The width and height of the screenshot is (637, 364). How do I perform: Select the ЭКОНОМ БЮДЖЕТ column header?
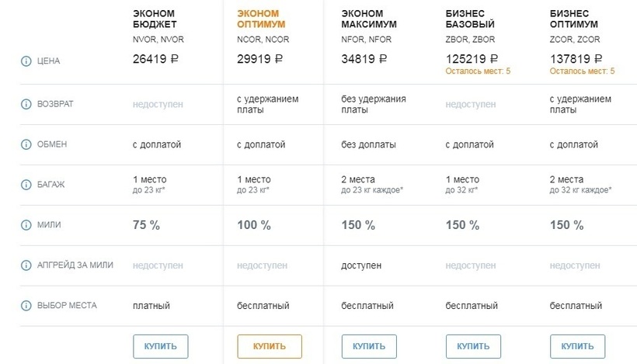coord(154,19)
